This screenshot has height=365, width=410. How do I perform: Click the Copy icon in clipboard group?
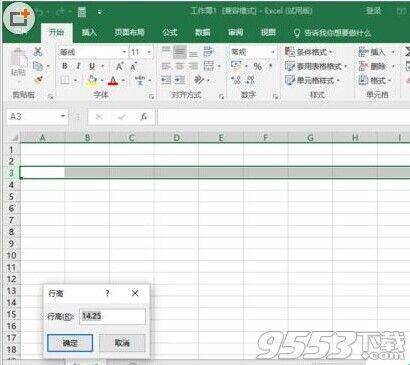(38, 66)
